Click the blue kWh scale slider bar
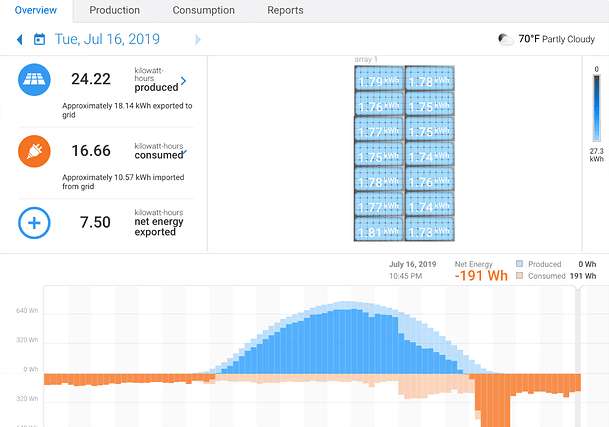This screenshot has width=609, height=427. [x=596, y=108]
